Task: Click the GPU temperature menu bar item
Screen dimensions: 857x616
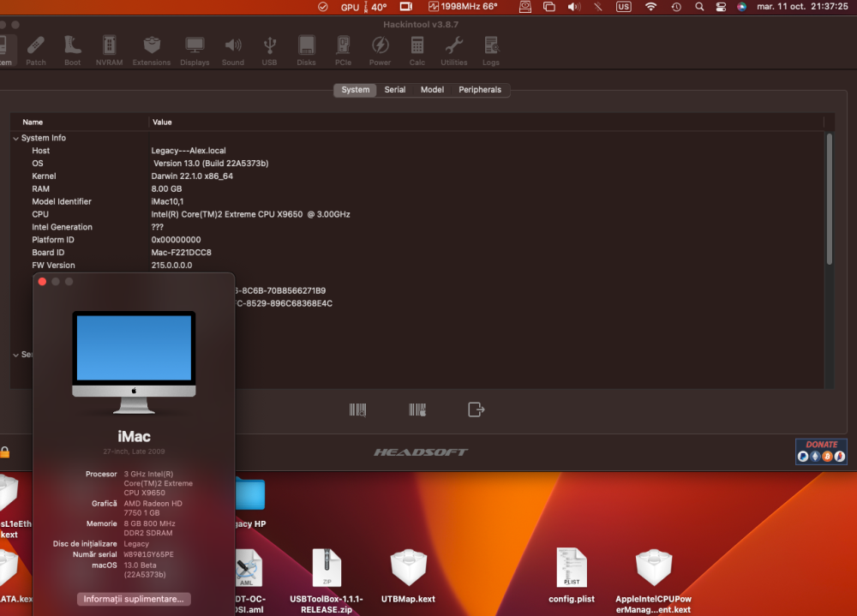Action: [363, 7]
